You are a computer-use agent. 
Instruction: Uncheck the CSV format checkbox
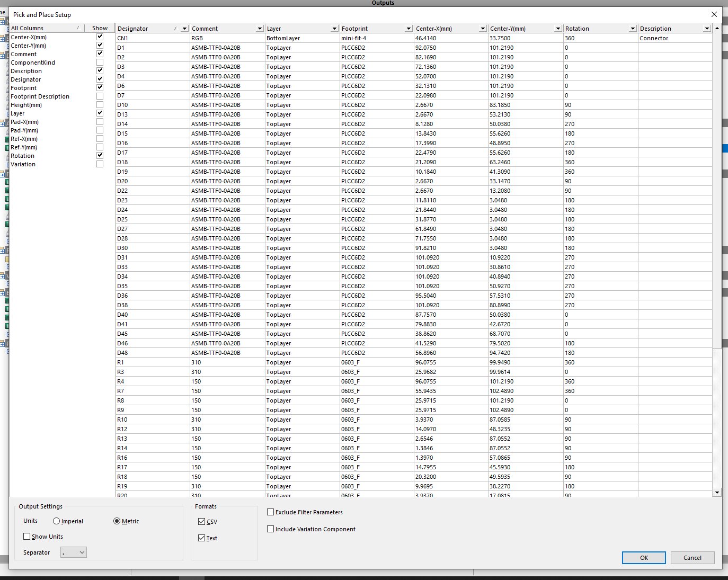[201, 522]
